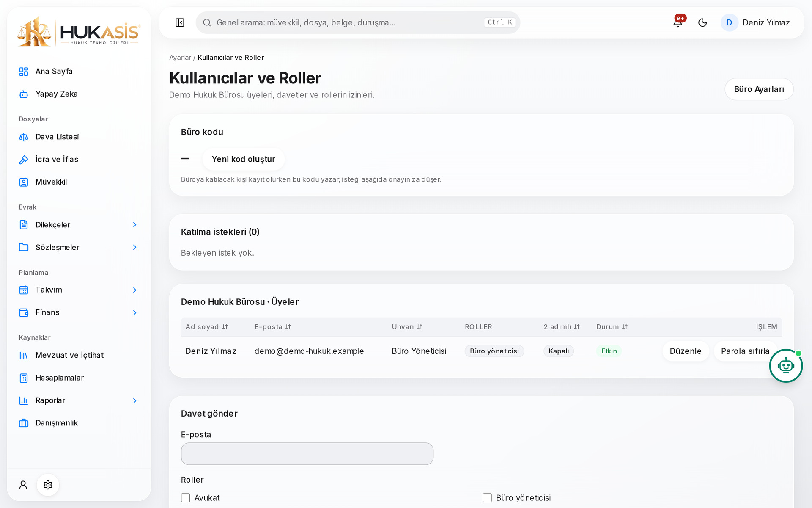Click the Yapay Zeka robot icon
Viewport: 812px width, 508px height.
pyautogui.click(x=24, y=94)
